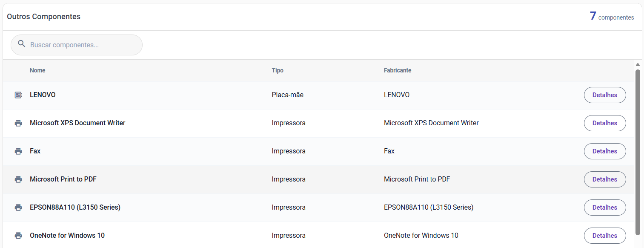Image resolution: width=644 pixels, height=248 pixels.
Task: Select the LENOVO name cell
Action: pos(43,95)
